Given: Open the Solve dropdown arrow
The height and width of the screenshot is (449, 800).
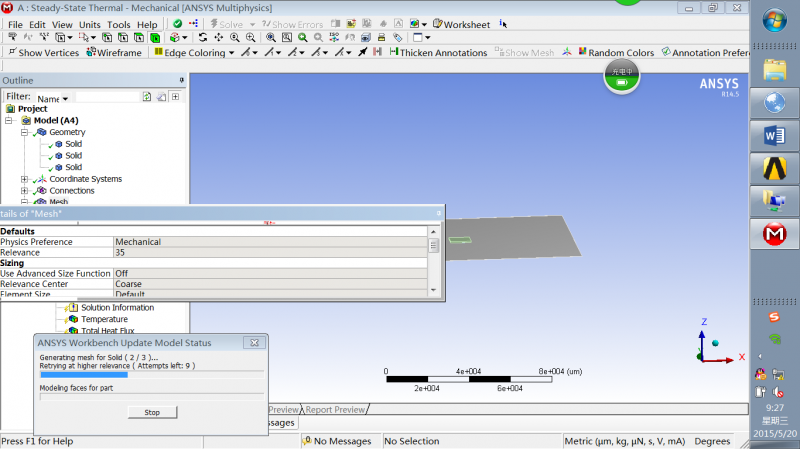Looking at the screenshot, I should tap(252, 24).
